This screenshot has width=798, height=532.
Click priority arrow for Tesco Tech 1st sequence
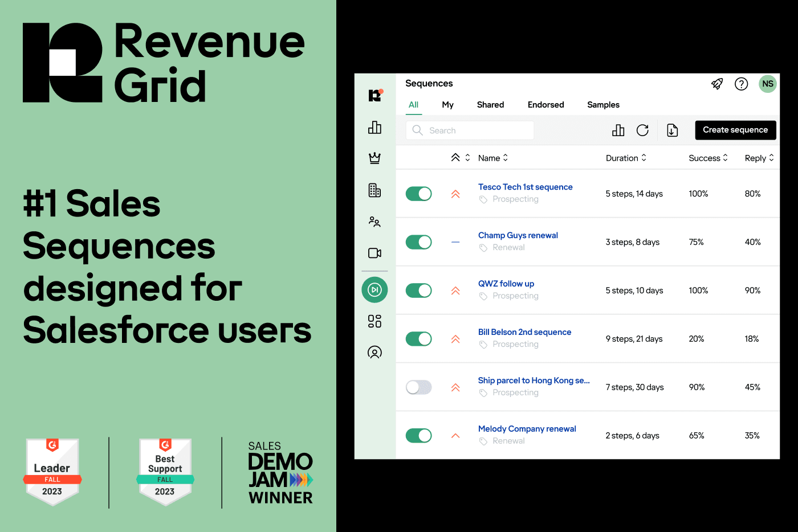point(455,194)
